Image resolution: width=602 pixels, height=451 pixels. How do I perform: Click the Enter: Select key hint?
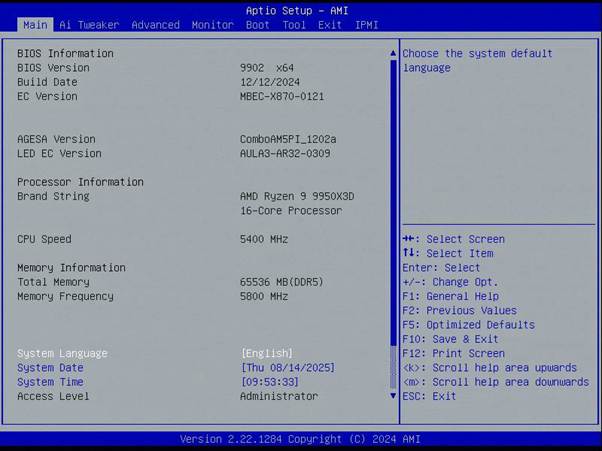pos(442,268)
